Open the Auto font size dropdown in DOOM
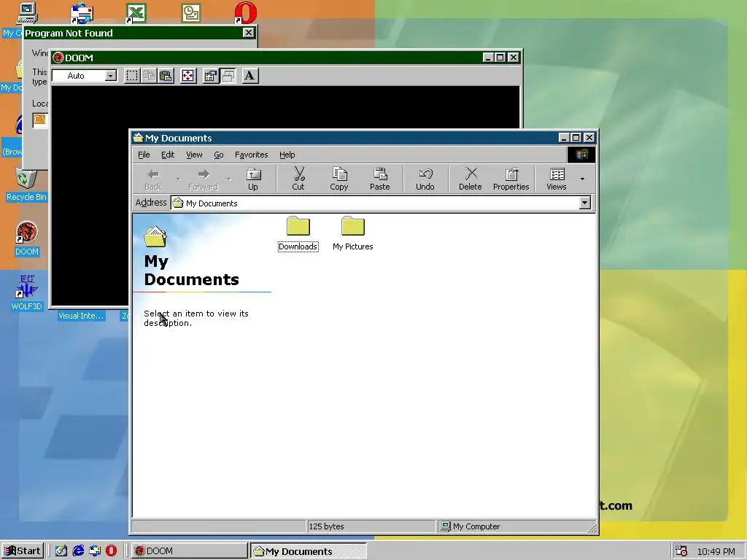 click(111, 76)
